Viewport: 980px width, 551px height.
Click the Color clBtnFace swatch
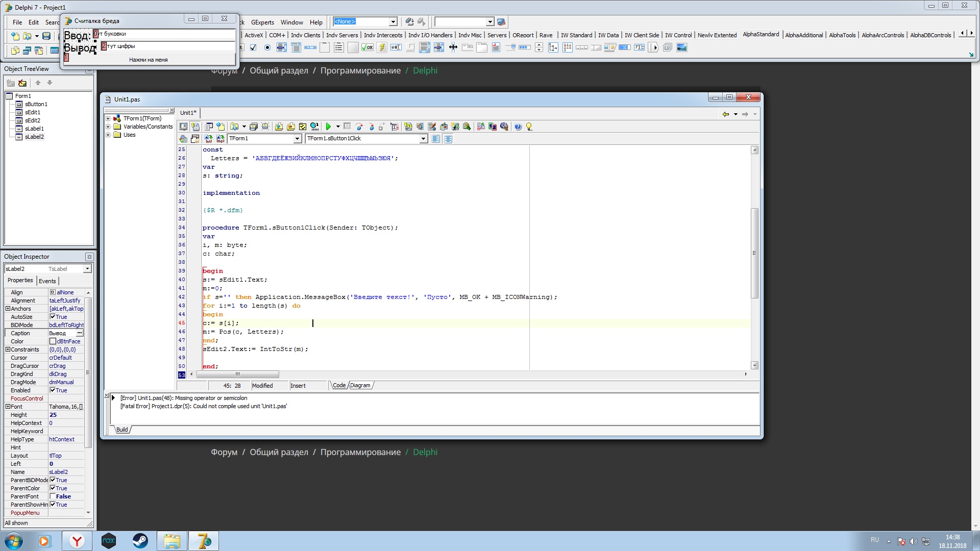(x=53, y=341)
